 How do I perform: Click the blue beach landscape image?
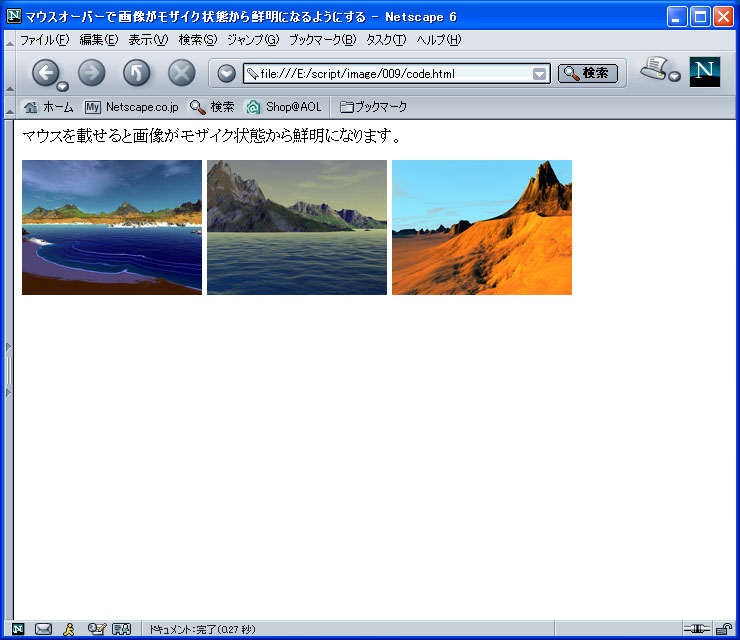112,227
